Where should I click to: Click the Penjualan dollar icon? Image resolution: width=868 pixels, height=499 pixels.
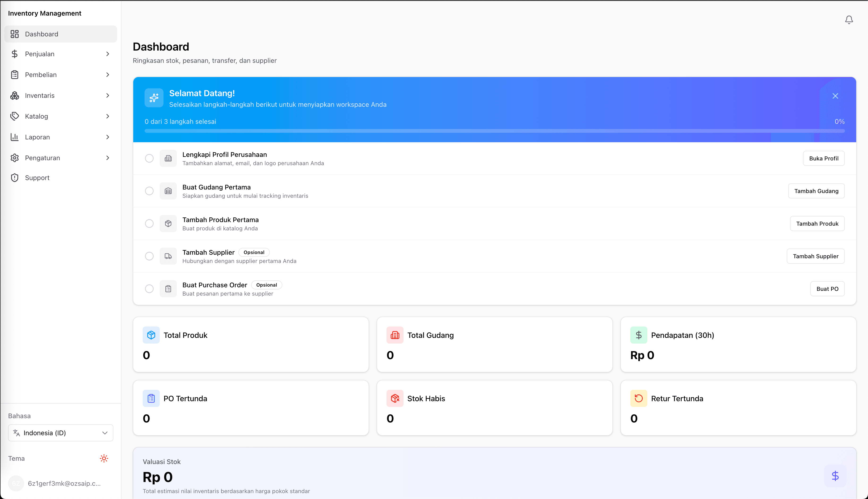tap(14, 54)
